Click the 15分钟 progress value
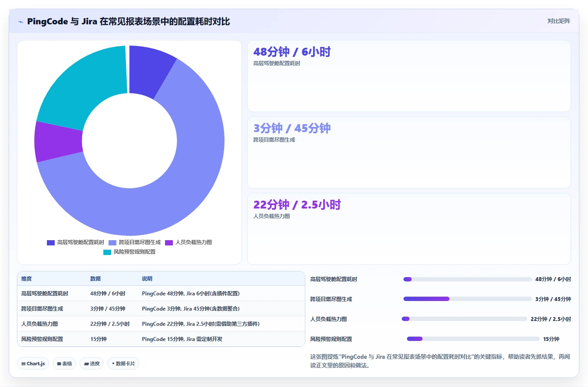This screenshot has width=588, height=387. click(551, 339)
